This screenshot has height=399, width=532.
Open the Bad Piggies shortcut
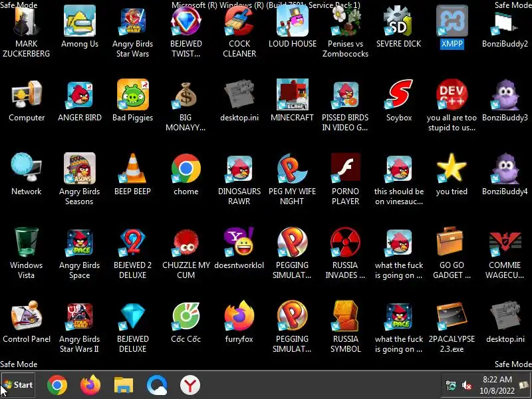click(x=132, y=95)
